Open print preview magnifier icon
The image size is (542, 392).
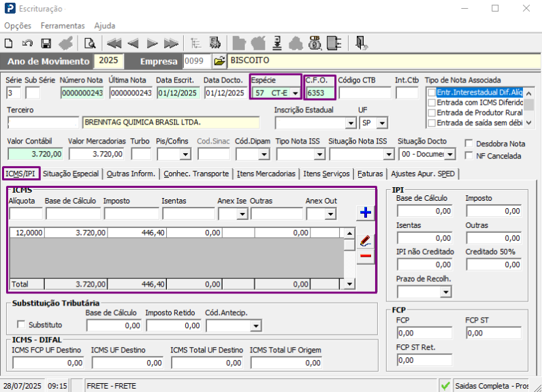coord(89,43)
